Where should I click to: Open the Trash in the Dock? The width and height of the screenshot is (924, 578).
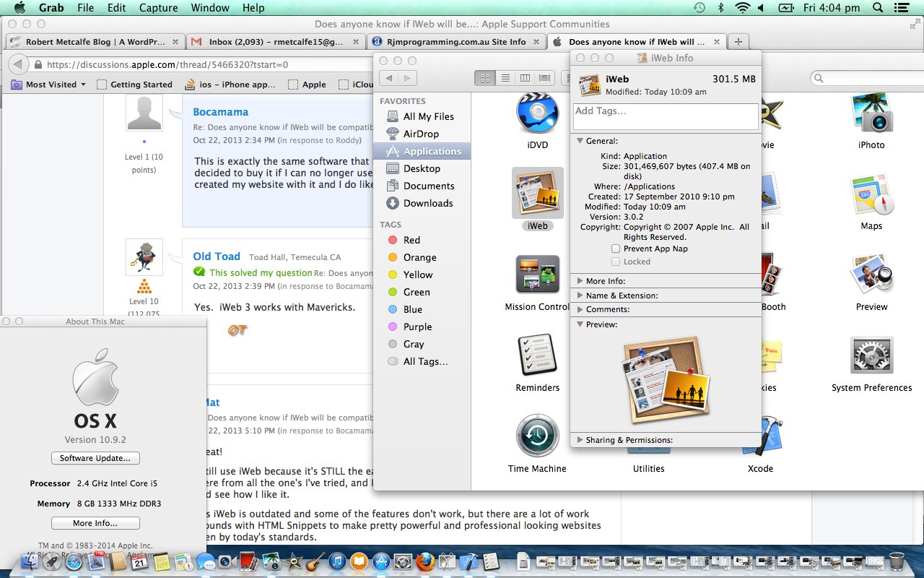pyautogui.click(x=897, y=561)
